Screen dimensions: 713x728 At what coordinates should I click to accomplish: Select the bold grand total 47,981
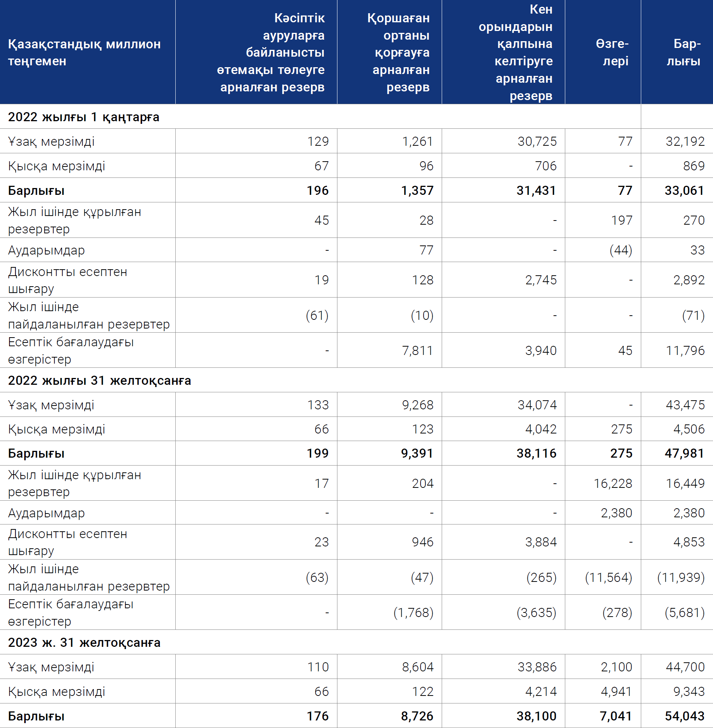point(685,453)
